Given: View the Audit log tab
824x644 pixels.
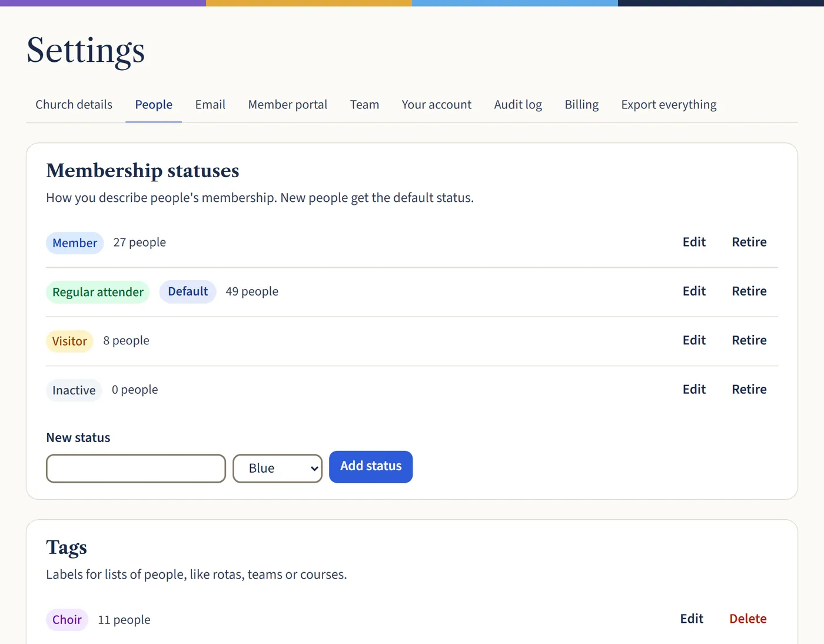Looking at the screenshot, I should tap(518, 105).
